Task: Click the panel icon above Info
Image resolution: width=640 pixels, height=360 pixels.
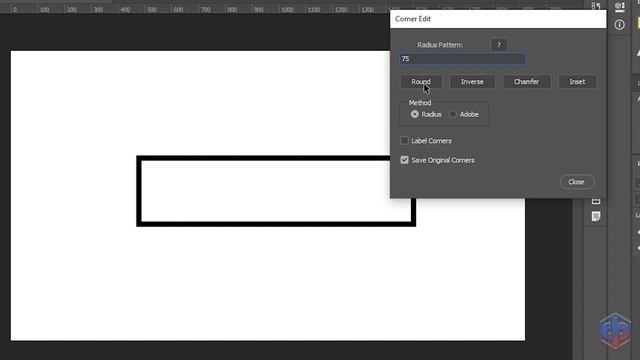Action: click(x=619, y=6)
